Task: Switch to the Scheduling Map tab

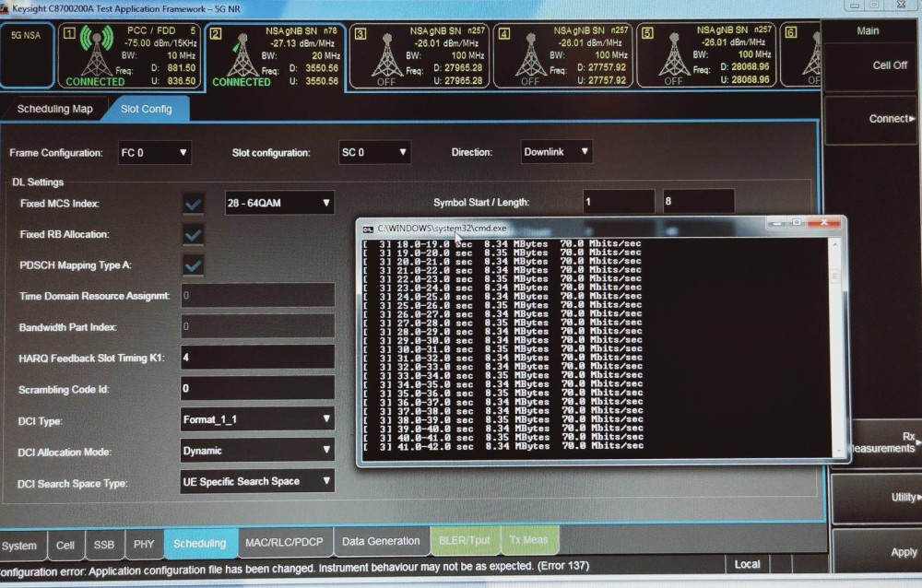Action: point(54,110)
